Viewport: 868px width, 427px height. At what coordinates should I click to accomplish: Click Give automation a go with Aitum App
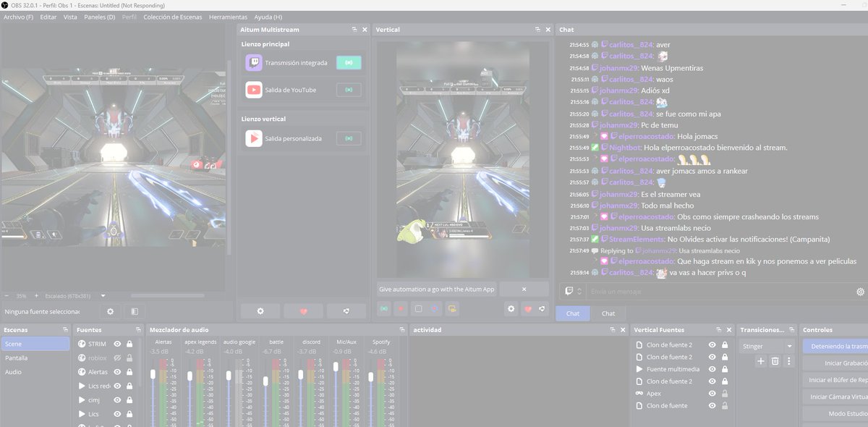pos(437,289)
